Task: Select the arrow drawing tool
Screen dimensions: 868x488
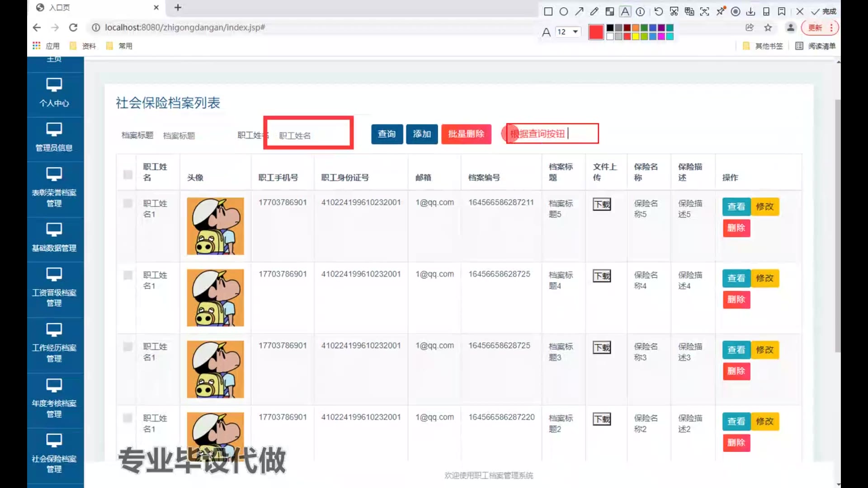Action: [579, 12]
